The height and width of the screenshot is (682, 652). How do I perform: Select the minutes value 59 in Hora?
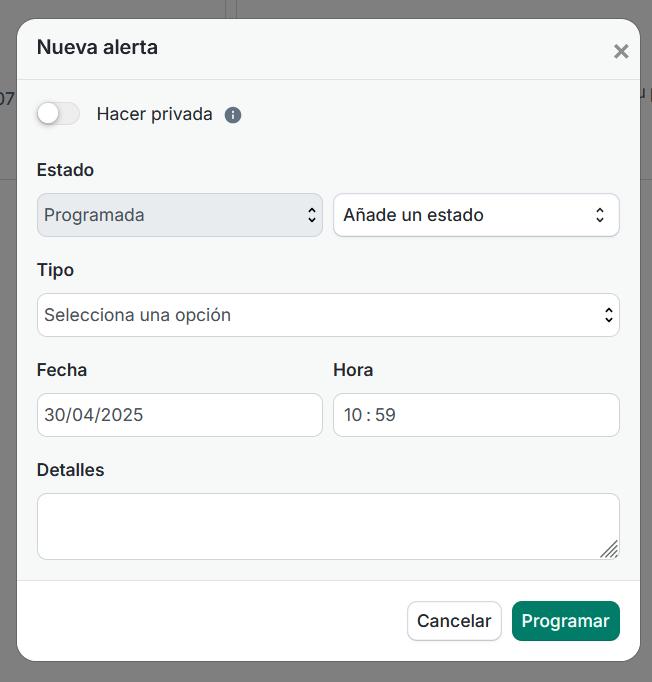(385, 415)
